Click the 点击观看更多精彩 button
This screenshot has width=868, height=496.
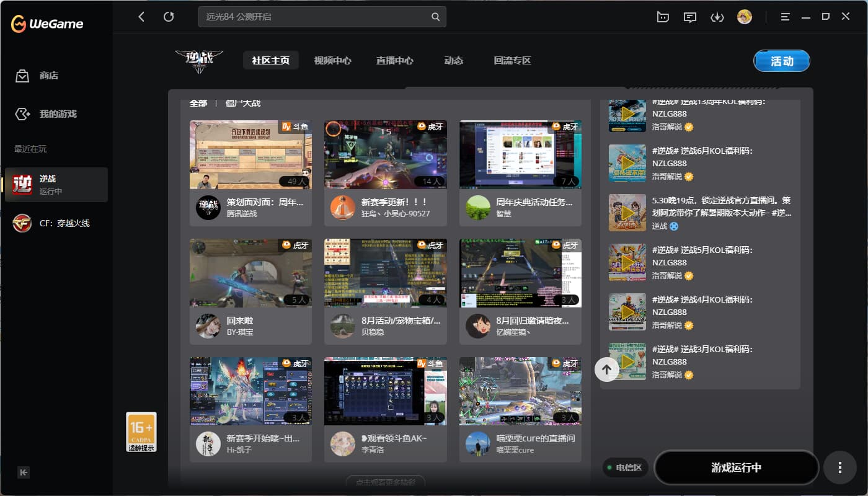pyautogui.click(x=385, y=481)
